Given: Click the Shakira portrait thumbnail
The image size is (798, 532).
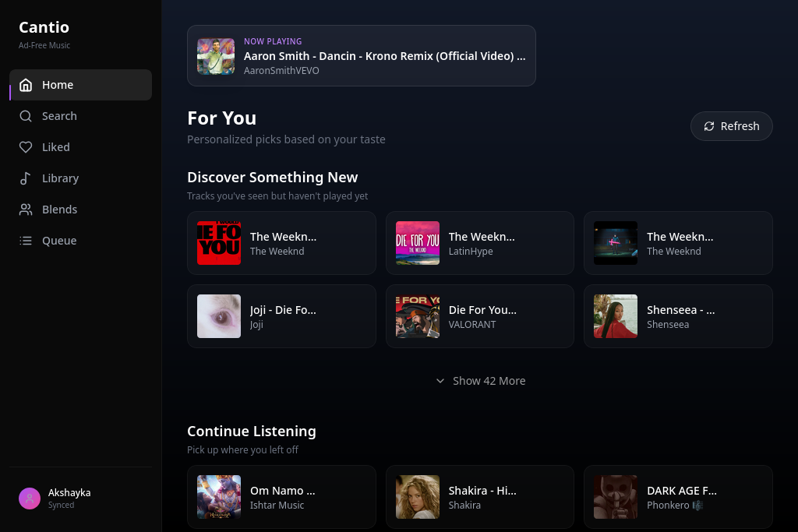Looking at the screenshot, I should pos(418,497).
